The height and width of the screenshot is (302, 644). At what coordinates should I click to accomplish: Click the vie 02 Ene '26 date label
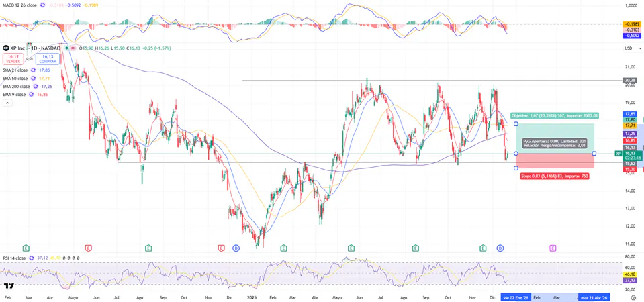coord(516,297)
